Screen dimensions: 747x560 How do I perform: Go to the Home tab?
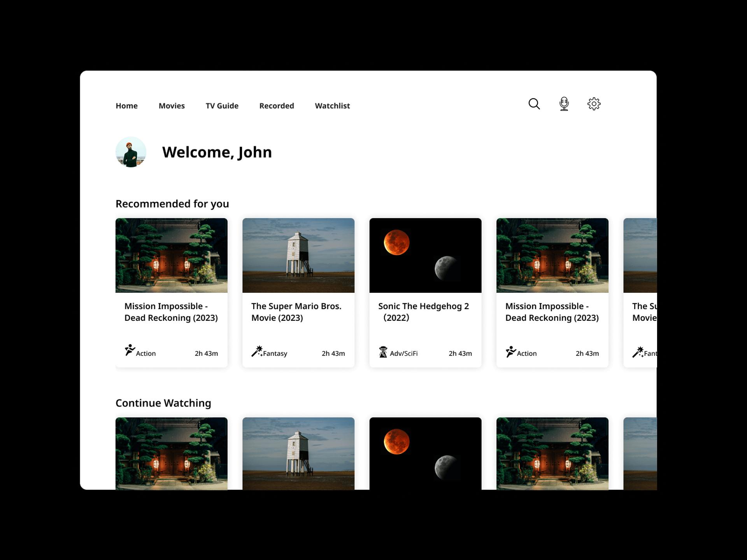126,106
